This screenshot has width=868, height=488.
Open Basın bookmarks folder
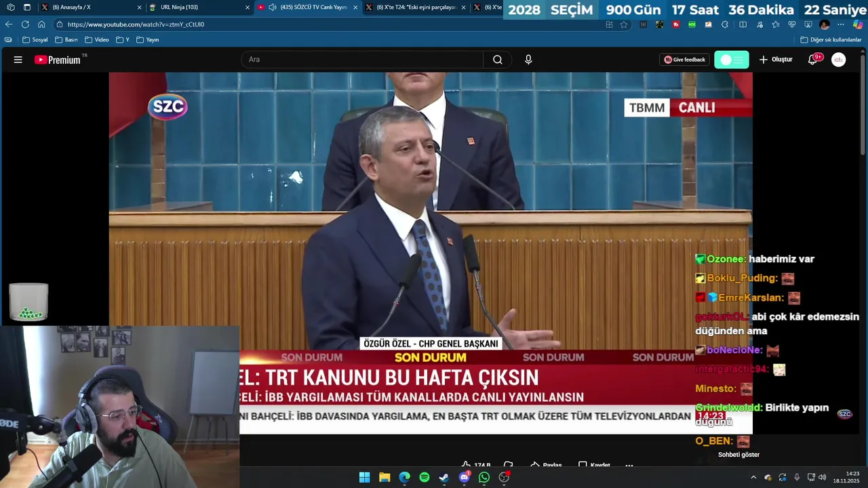[x=66, y=40]
